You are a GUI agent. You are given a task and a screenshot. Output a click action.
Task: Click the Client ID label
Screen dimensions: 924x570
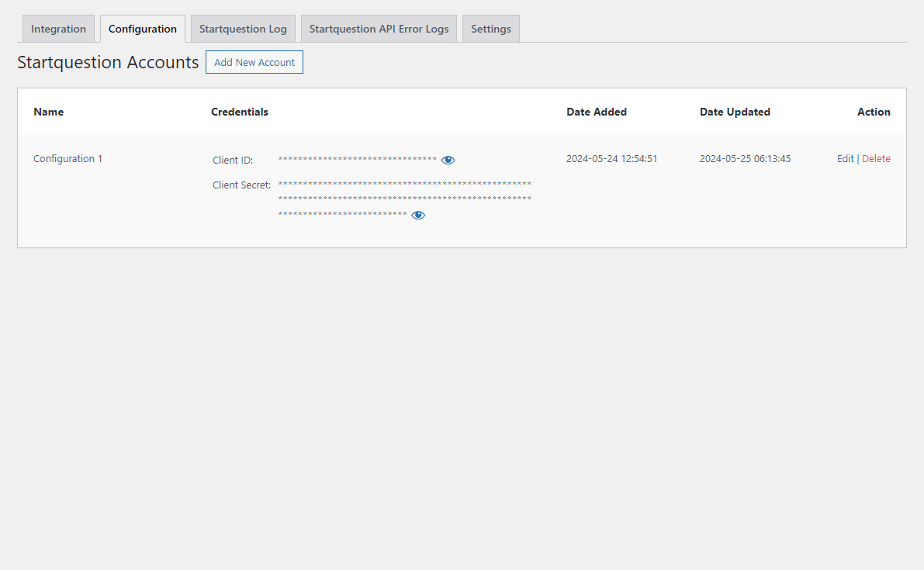point(233,161)
